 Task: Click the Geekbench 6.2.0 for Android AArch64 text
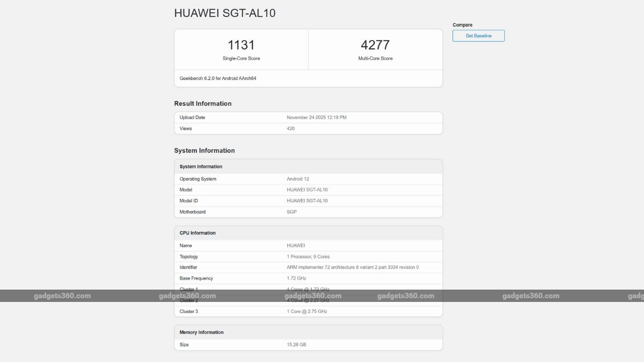pos(217,78)
